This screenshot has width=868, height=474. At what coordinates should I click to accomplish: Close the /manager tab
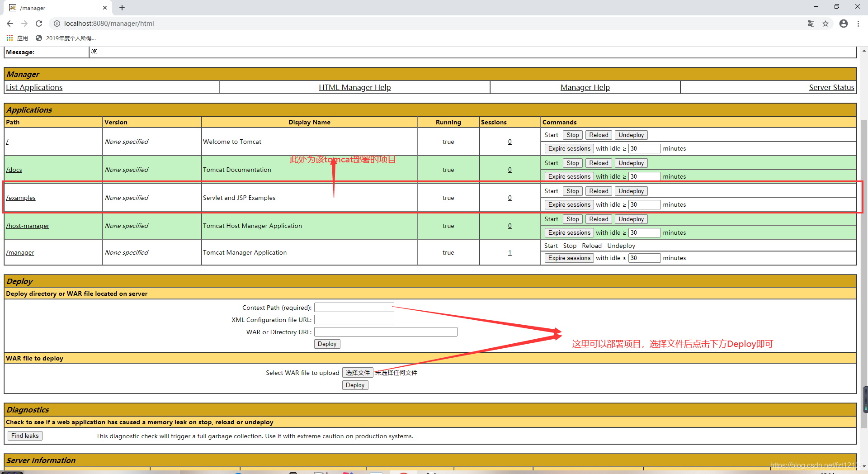(105, 8)
